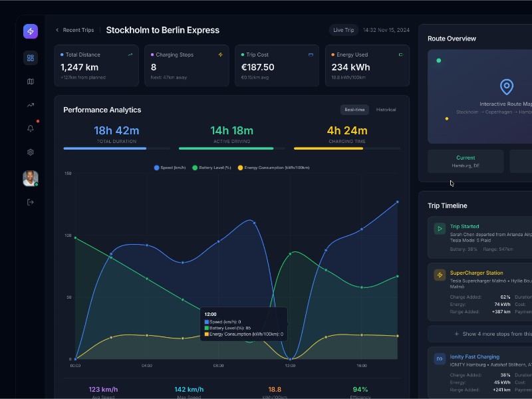Screen dimensions: 532x399
Task: Select the lightning trip logo icon
Action: click(30, 30)
